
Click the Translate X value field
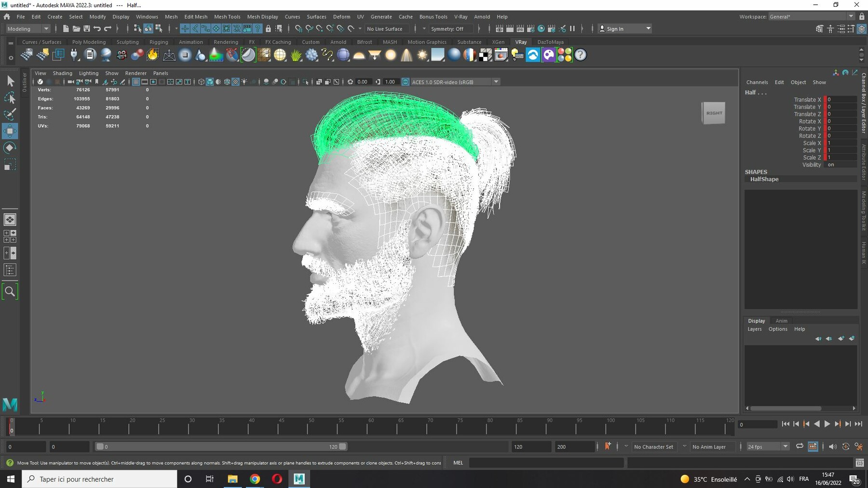[841, 100]
